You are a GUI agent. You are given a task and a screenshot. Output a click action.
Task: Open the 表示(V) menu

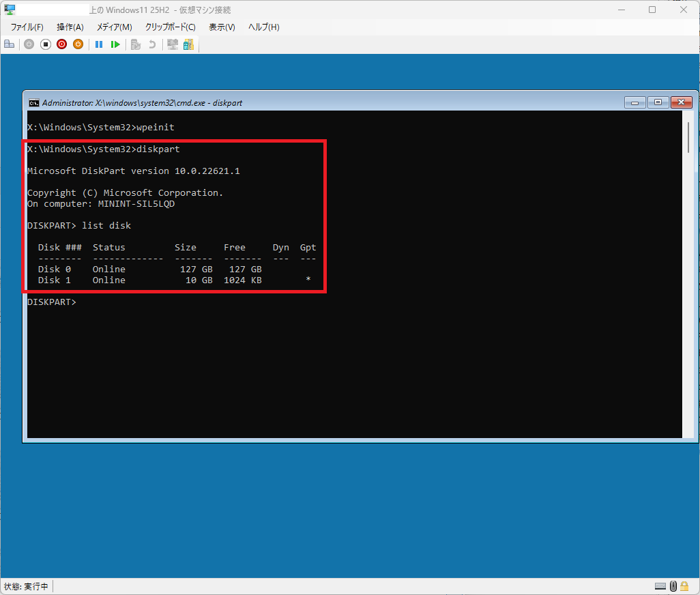(x=222, y=27)
